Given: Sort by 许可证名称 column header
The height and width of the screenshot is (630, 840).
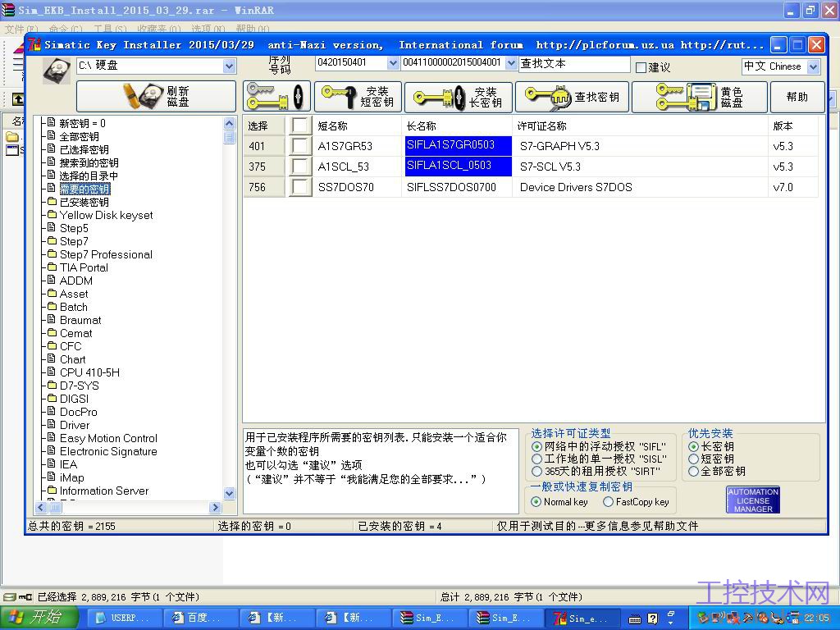Looking at the screenshot, I should coord(640,126).
